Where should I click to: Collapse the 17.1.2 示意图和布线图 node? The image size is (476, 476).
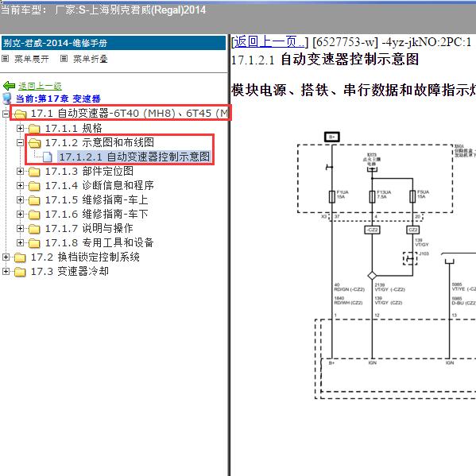(x=20, y=143)
